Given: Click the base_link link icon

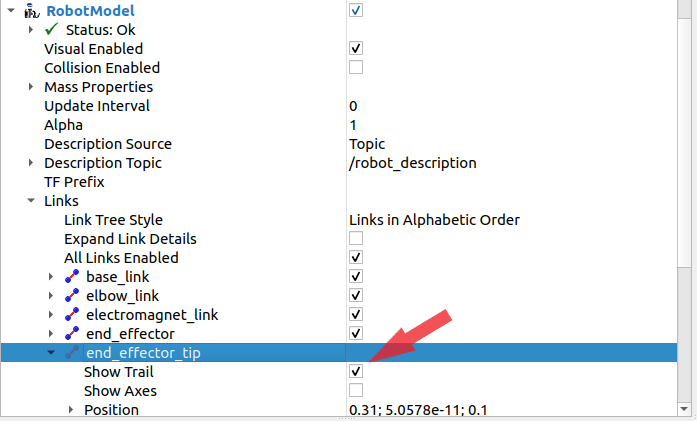Looking at the screenshot, I should pyautogui.click(x=72, y=277).
